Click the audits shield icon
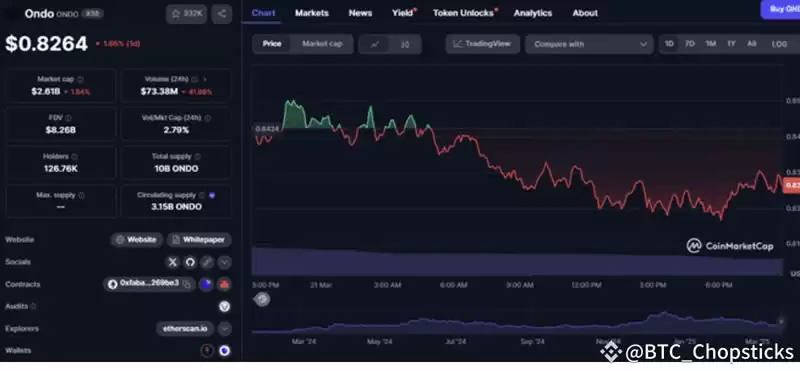Image resolution: width=800 pixels, height=371 pixels. [x=224, y=307]
